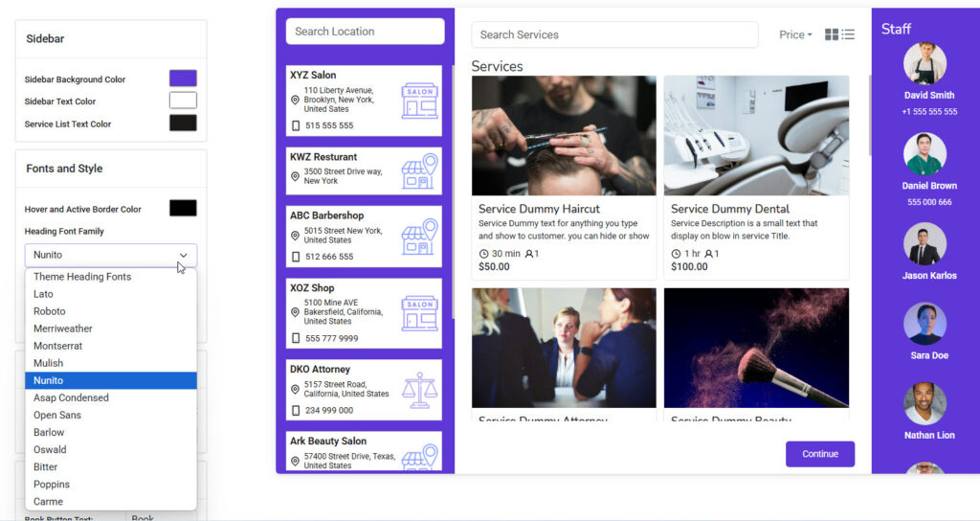Choose Merriweather font option
The height and width of the screenshot is (521, 980).
(111, 328)
